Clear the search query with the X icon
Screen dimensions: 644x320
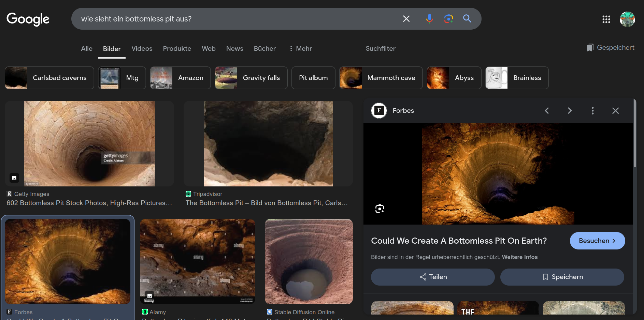click(406, 19)
